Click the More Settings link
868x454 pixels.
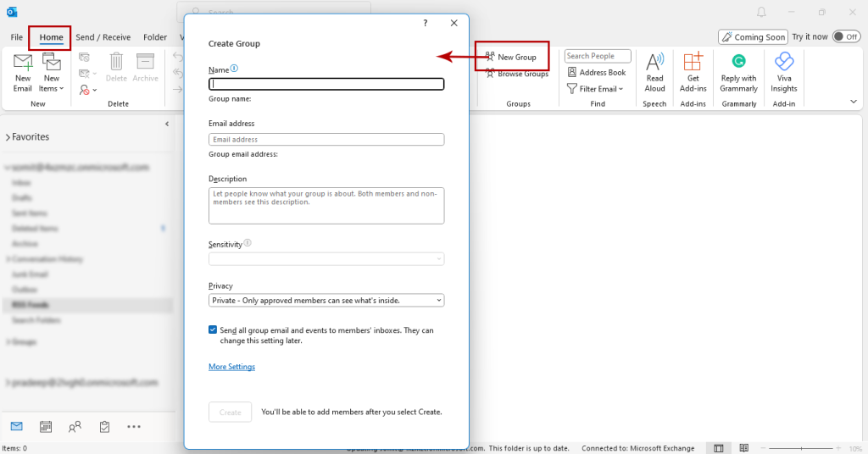(x=231, y=367)
